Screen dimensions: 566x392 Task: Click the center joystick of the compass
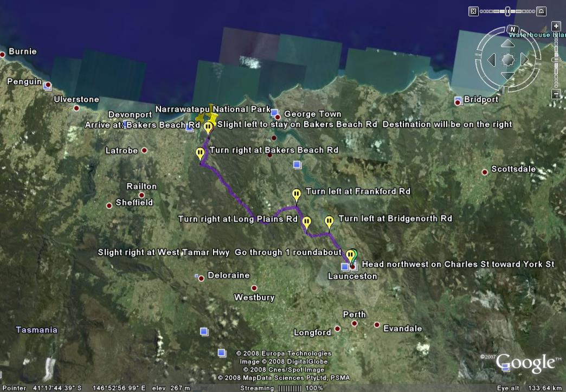pos(508,60)
